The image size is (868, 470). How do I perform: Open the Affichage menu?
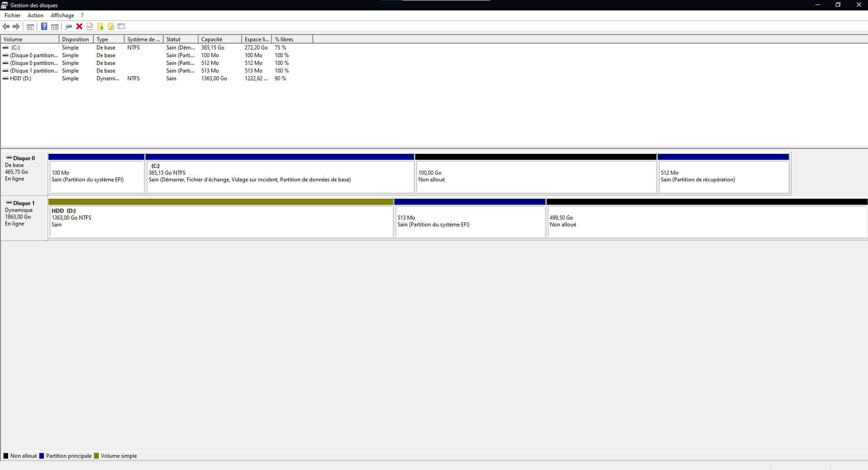click(62, 15)
